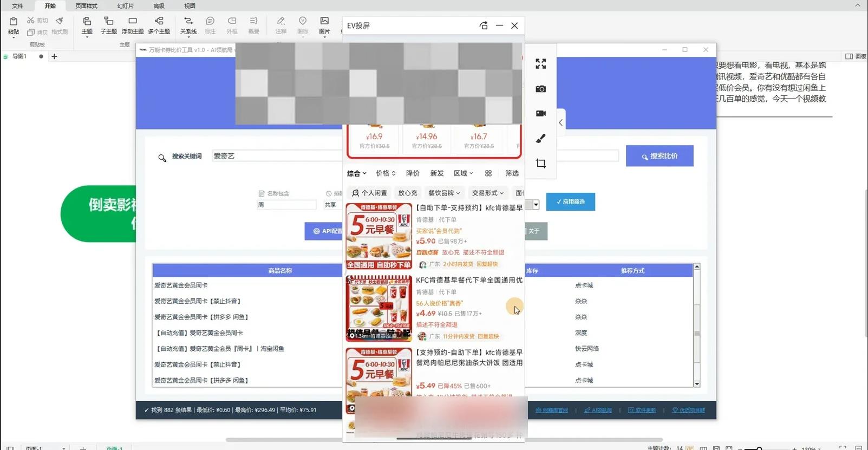The height and width of the screenshot is (450, 868).
Task: Click the Relationship line (关系线) icon
Action: pyautogui.click(x=188, y=21)
